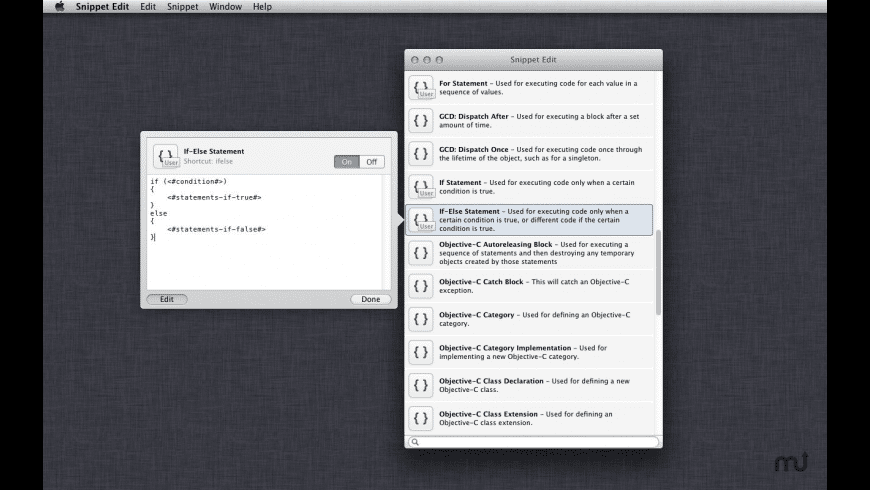The width and height of the screenshot is (870, 490).
Task: Click the GCD: Dispatch Once snippet icon
Action: click(x=421, y=154)
